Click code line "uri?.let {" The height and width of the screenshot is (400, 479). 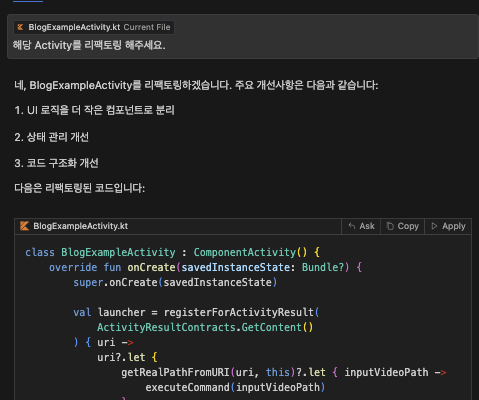(x=127, y=357)
